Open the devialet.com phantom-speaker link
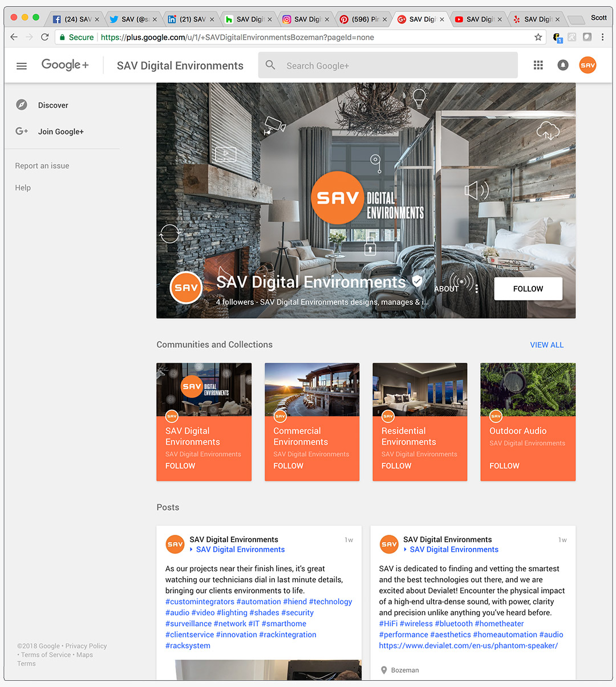Image resolution: width=616 pixels, height=687 pixels. (468, 645)
